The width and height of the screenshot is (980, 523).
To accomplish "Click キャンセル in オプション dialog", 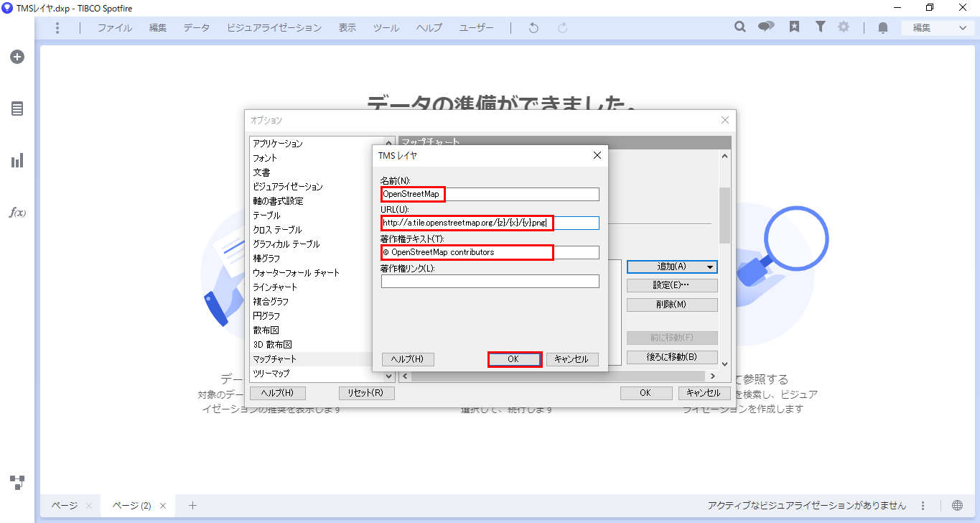I will click(704, 393).
